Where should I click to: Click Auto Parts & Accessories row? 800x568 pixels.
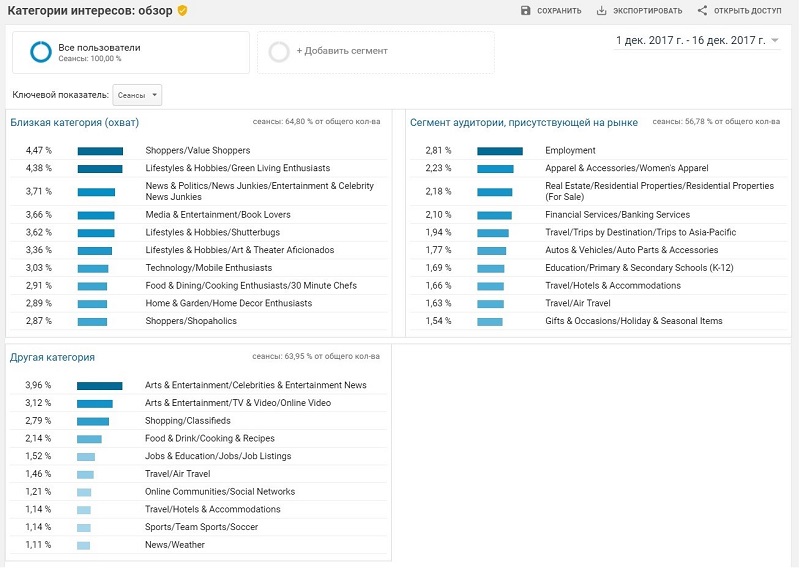pos(598,250)
